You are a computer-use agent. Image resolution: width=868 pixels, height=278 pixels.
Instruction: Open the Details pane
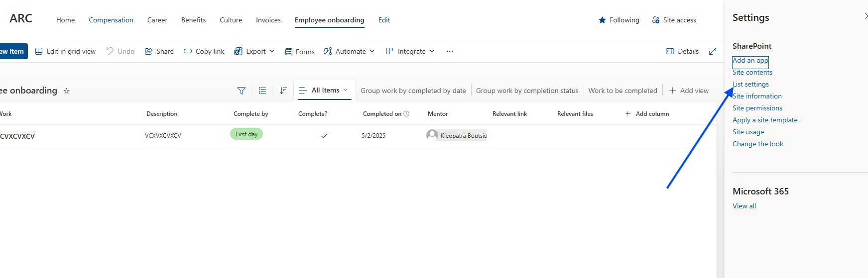(x=682, y=51)
